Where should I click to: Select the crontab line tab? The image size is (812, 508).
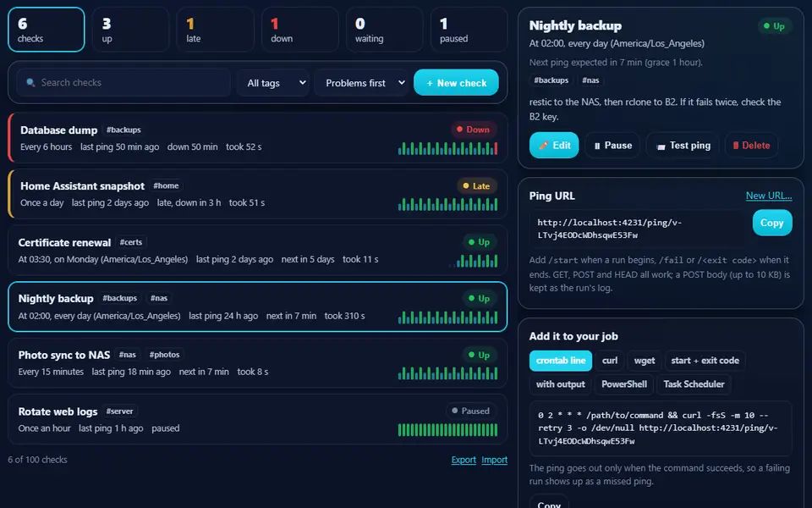tap(560, 361)
